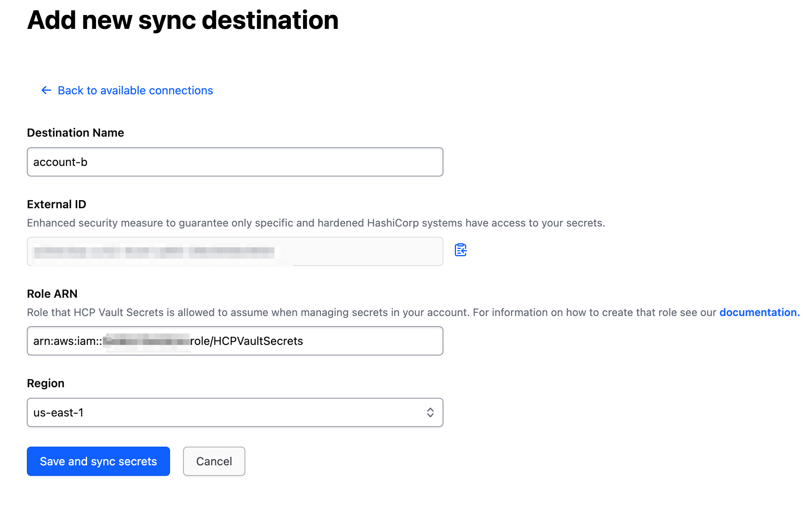Image resolution: width=812 pixels, height=506 pixels.
Task: Click the blurred account number in Role ARN
Action: (x=146, y=341)
